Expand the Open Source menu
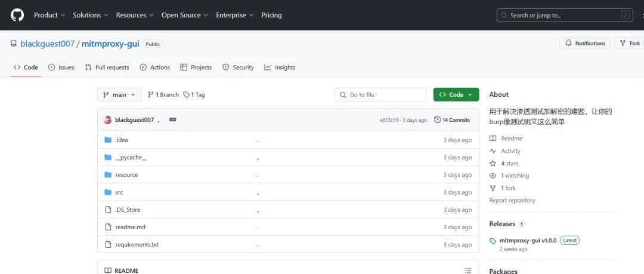 coord(185,16)
